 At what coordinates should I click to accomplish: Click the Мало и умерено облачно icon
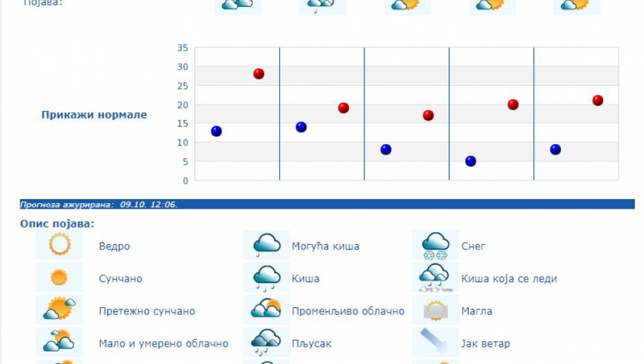pos(60,342)
